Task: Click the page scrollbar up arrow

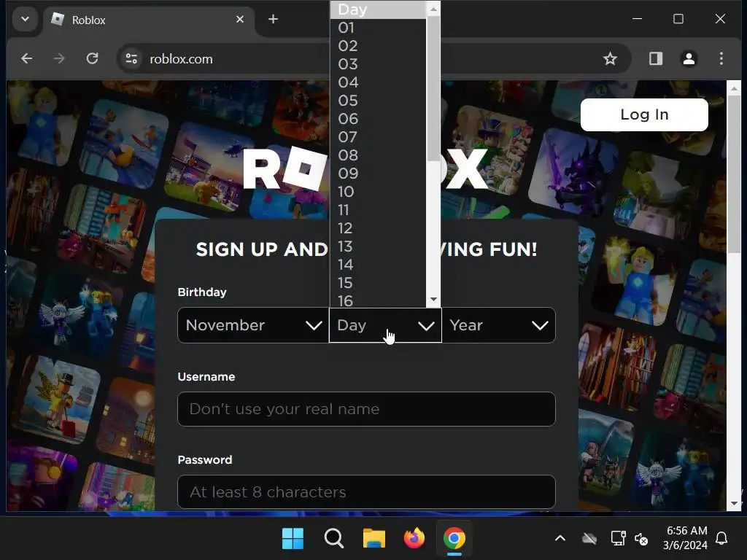Action: pyautogui.click(x=734, y=88)
